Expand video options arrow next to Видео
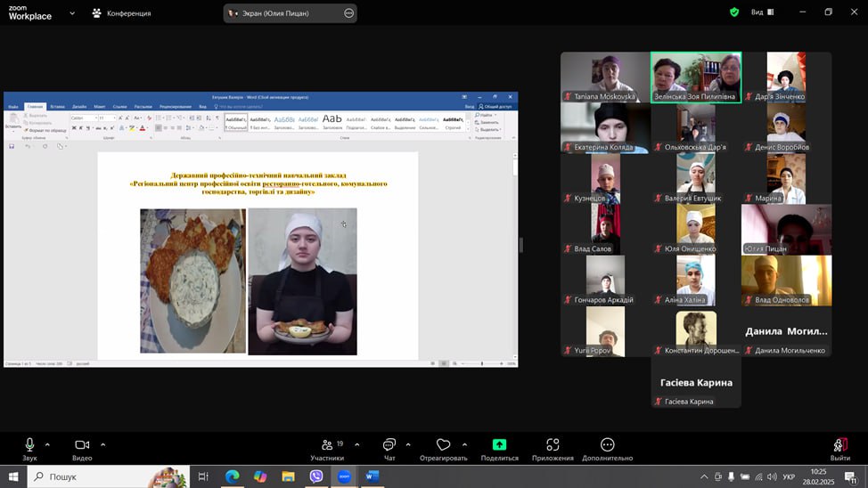This screenshot has width=868, height=488. [x=102, y=444]
